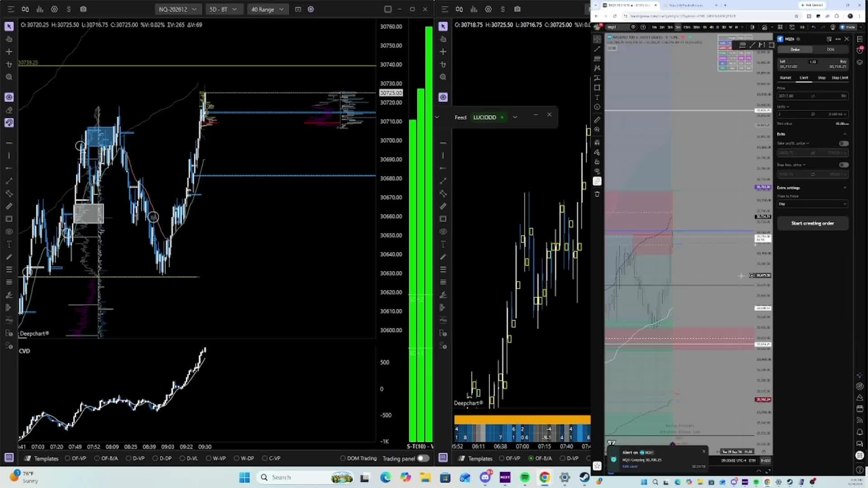Open the Windows Start menu
This screenshot has height=488, width=868.
(245, 478)
